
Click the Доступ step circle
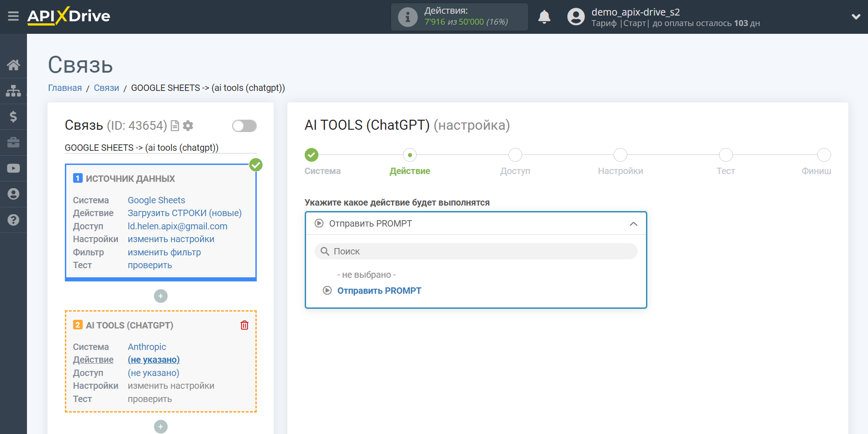[x=515, y=155]
